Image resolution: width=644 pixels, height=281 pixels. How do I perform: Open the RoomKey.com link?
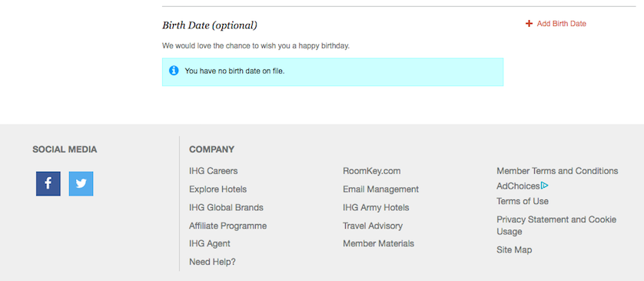tap(371, 171)
